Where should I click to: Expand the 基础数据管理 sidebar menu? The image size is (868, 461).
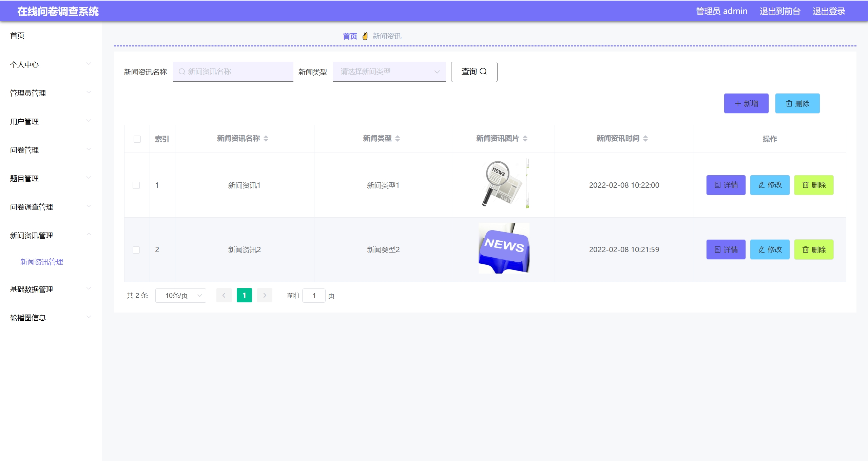(x=51, y=289)
